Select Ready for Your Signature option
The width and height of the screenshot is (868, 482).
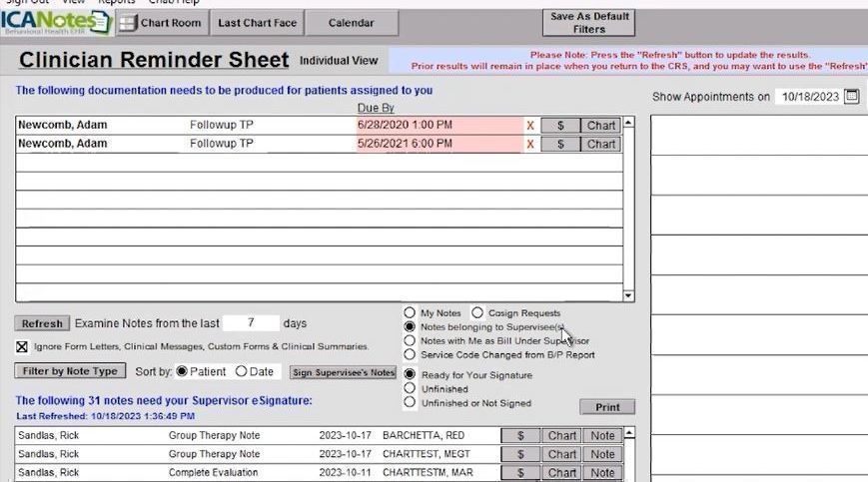410,374
